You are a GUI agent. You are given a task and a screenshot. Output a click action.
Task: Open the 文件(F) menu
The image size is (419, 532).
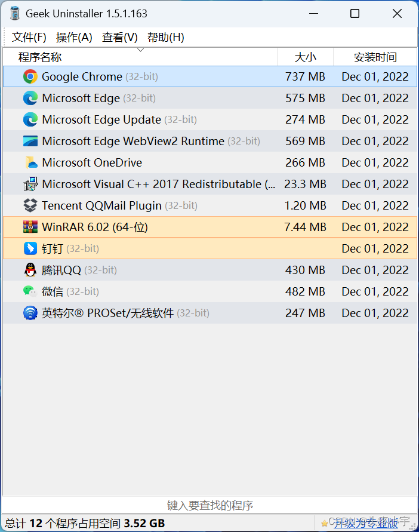pyautogui.click(x=29, y=36)
